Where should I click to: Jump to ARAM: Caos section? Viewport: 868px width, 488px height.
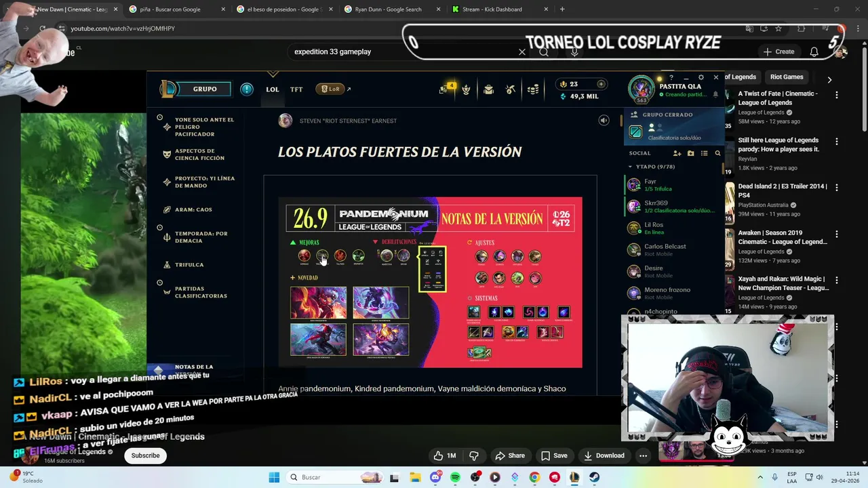pos(193,210)
